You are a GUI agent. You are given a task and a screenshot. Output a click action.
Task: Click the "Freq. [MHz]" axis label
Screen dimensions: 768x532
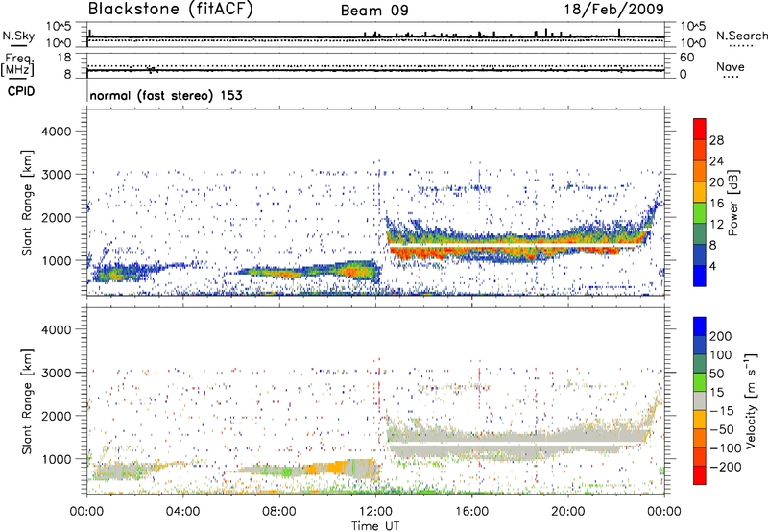tap(18, 64)
